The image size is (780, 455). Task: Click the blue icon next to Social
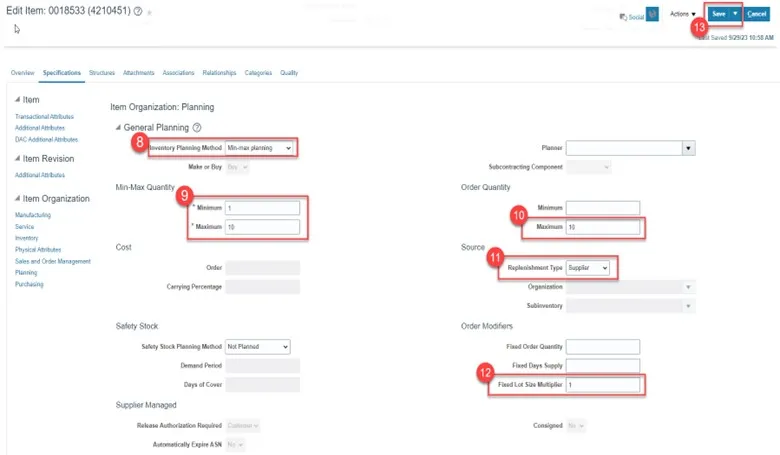[x=652, y=14]
